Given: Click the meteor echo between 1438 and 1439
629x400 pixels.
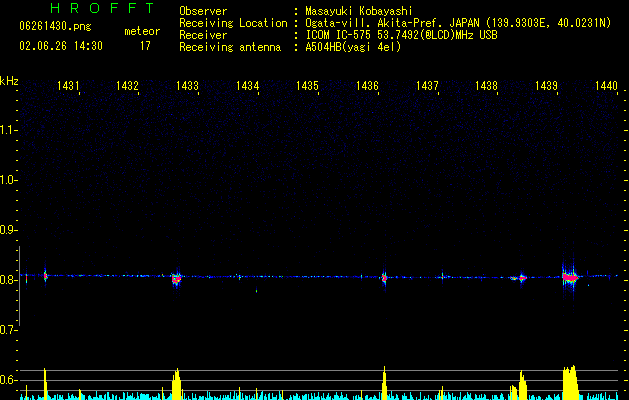Looking at the screenshot, I should 522,278.
